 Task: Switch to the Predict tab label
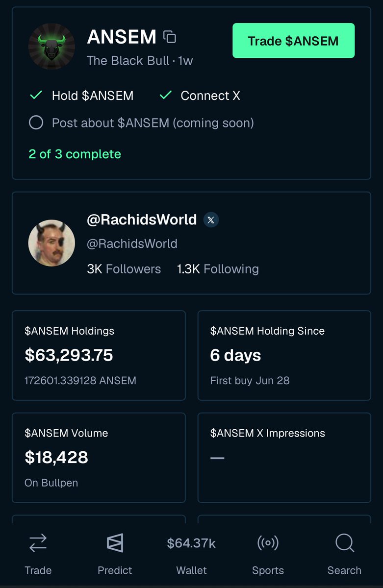point(115,570)
